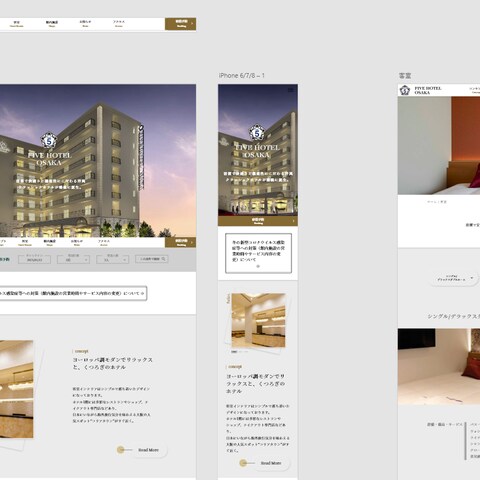Viewport: 480px width, 480px height.
Task: Click Guest Room item in standalone header strip
Action: [x=17, y=24]
